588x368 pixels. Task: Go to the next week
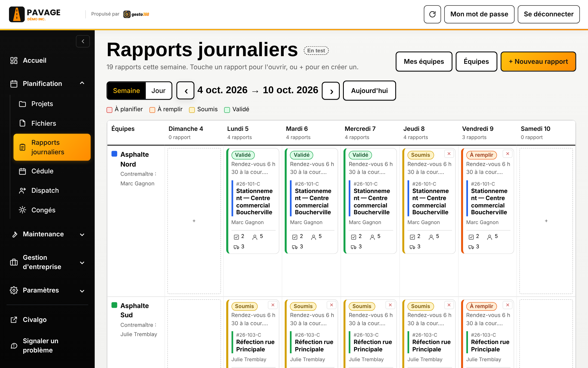[x=331, y=91]
